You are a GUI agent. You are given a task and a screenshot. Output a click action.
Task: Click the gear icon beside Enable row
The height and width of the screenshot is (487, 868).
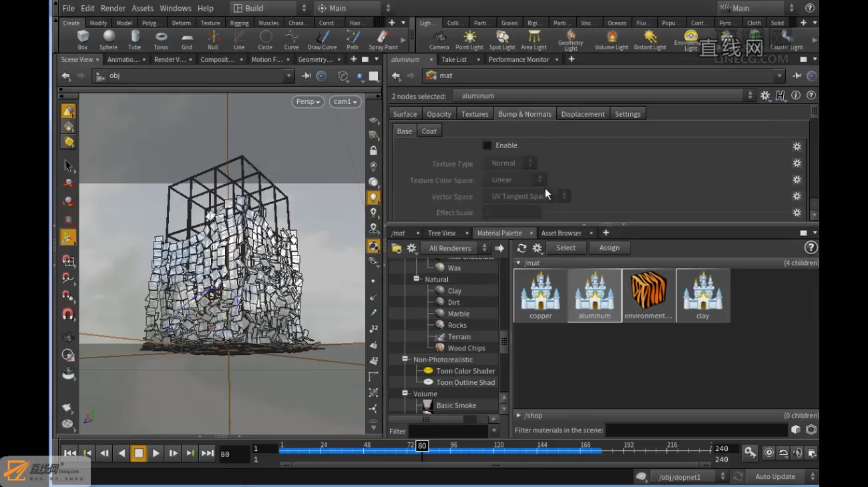(x=797, y=146)
